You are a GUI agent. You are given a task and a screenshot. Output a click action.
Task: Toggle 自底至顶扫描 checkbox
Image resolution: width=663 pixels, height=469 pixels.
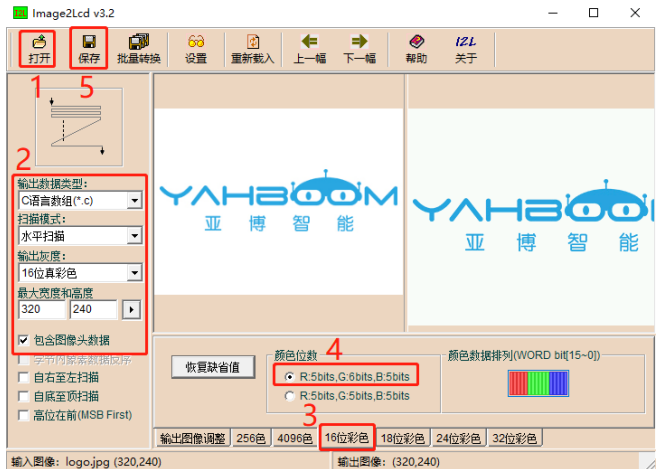(24, 396)
